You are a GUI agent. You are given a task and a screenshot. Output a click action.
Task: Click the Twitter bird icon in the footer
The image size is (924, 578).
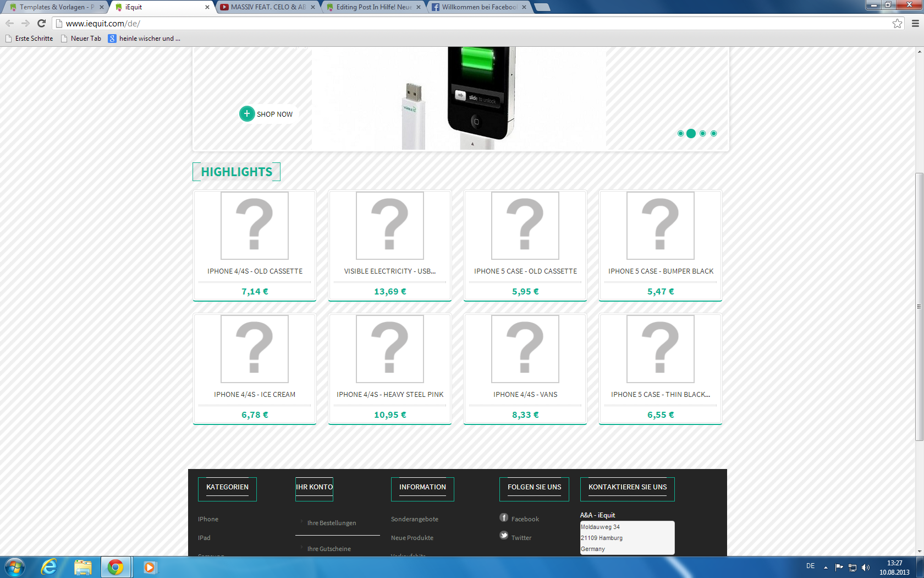504,535
